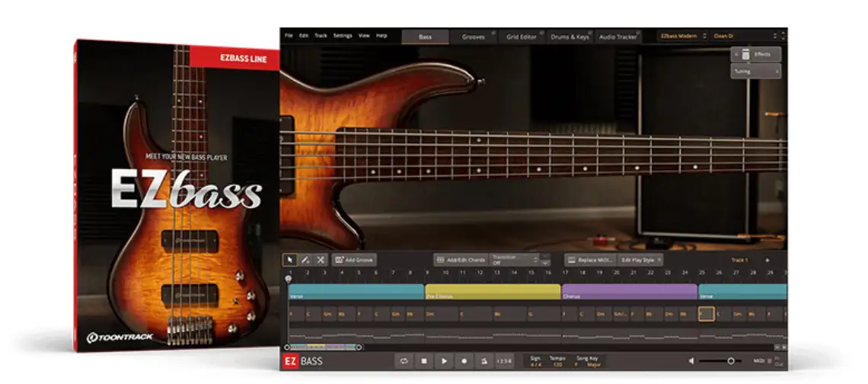Open the Song Key F Major selector
The image size is (868, 384).
click(x=587, y=361)
